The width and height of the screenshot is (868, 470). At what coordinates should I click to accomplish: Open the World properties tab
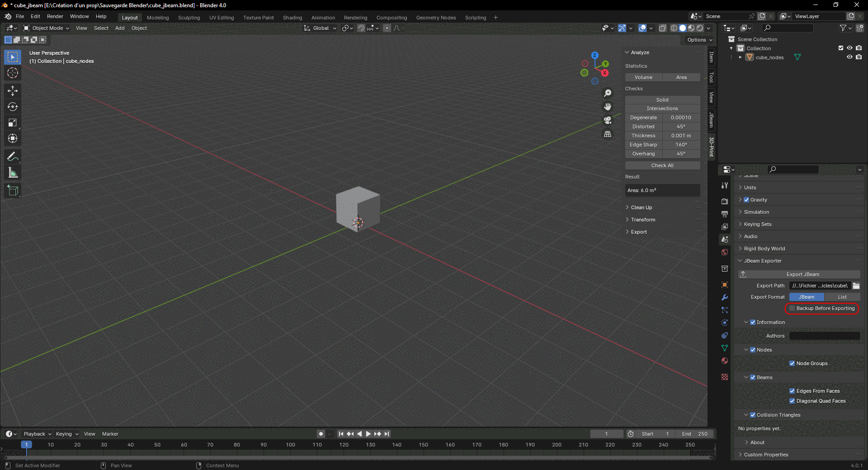(x=725, y=252)
